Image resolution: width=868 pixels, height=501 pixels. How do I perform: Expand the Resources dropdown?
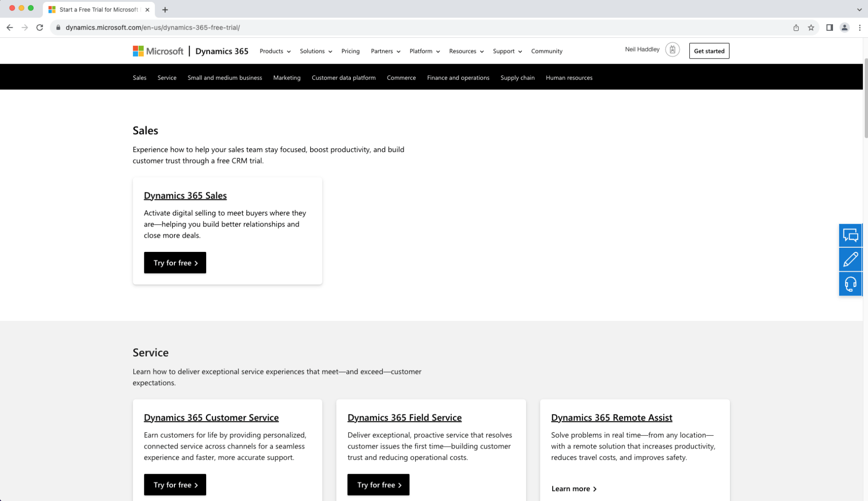(x=466, y=51)
